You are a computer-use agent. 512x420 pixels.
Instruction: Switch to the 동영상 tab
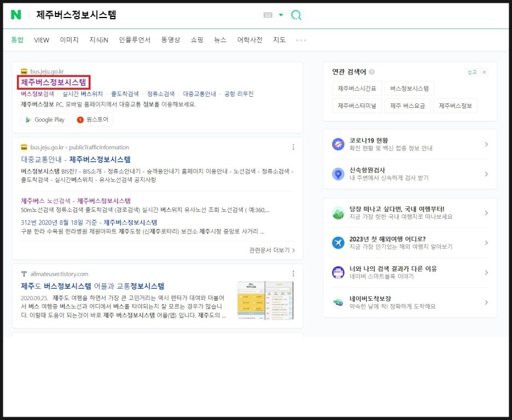click(x=171, y=40)
